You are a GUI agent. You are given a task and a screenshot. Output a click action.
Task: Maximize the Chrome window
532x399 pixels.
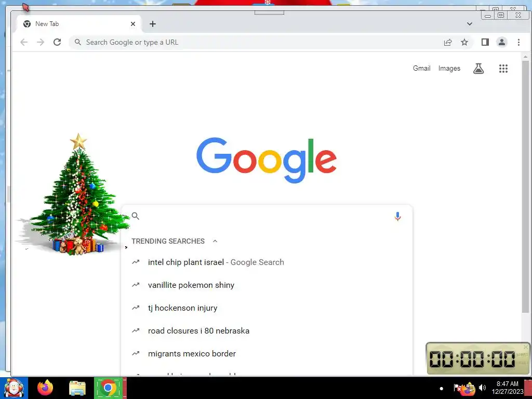coord(501,15)
